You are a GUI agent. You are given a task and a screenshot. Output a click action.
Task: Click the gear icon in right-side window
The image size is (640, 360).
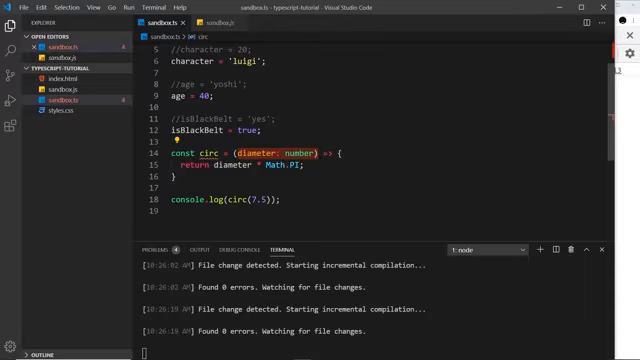click(x=630, y=53)
